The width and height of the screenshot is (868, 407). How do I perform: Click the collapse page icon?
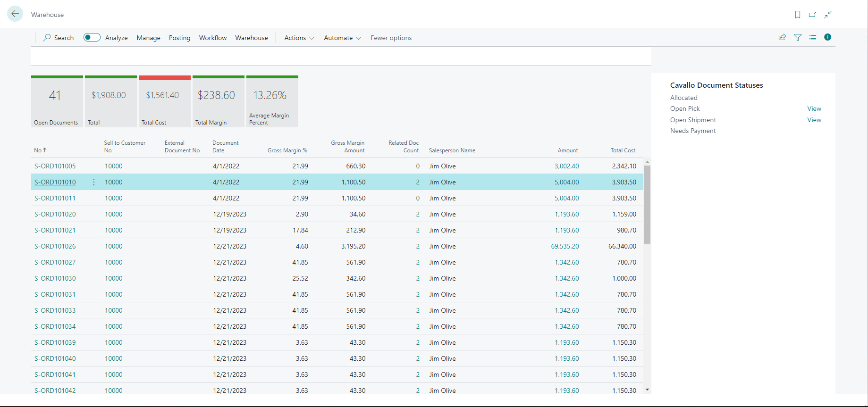(x=828, y=15)
